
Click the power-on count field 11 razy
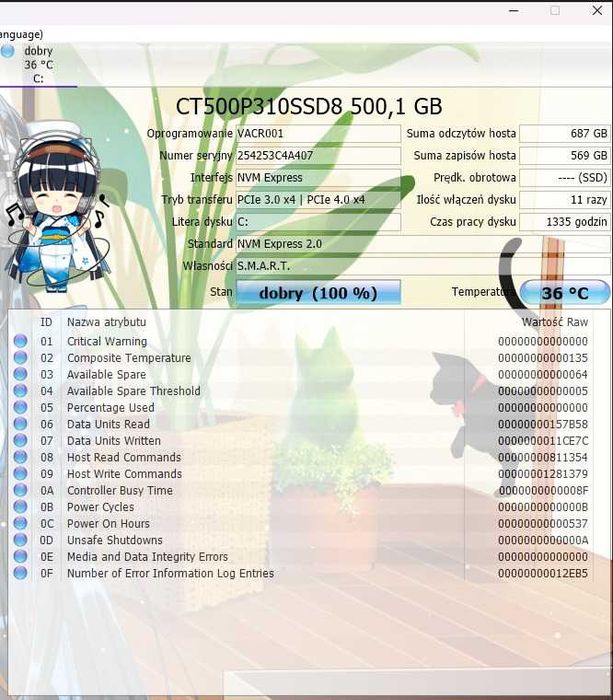point(565,200)
